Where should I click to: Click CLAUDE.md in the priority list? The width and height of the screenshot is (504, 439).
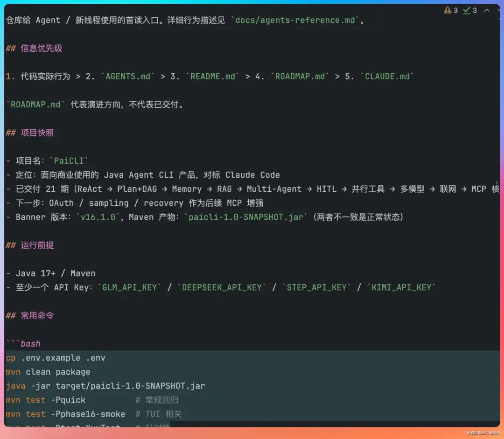(x=387, y=77)
